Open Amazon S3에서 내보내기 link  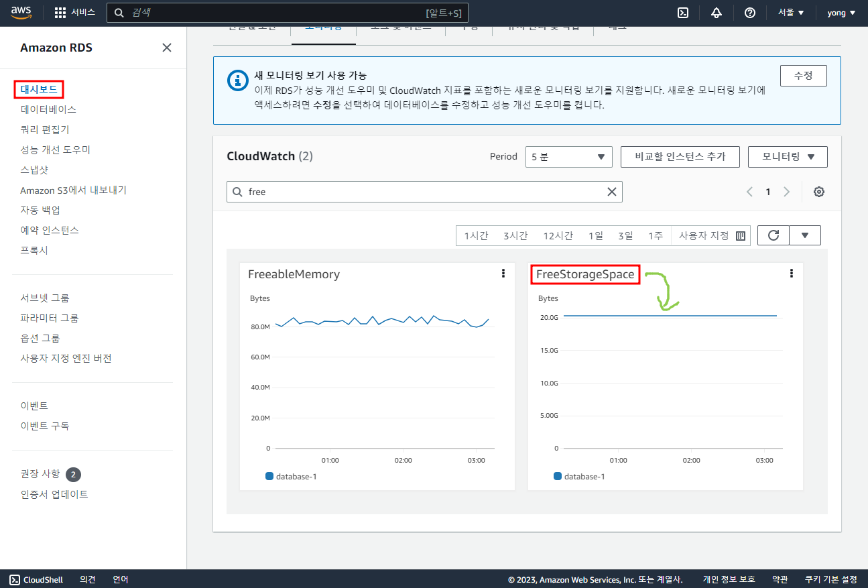click(74, 190)
